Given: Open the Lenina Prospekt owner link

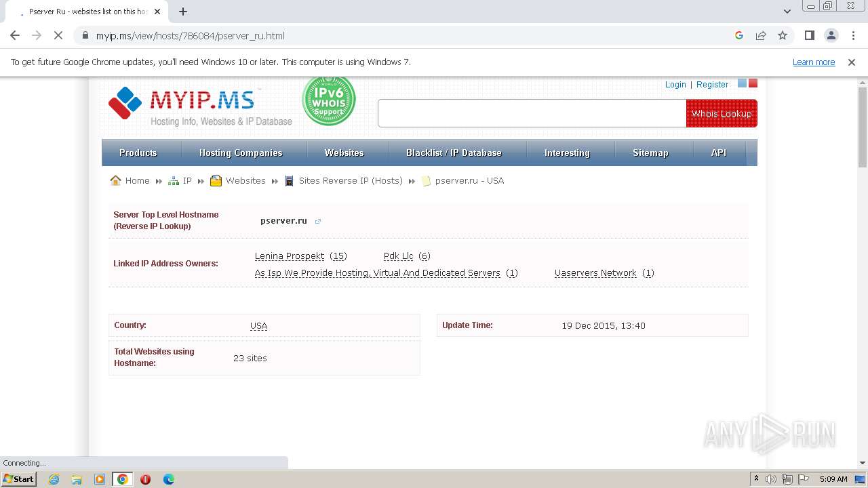Looking at the screenshot, I should click(290, 256).
